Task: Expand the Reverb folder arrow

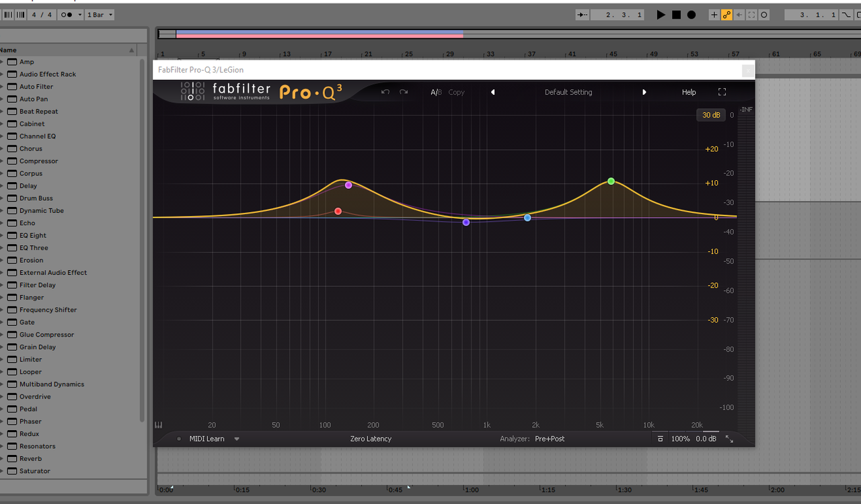Action: pyautogui.click(x=2, y=458)
